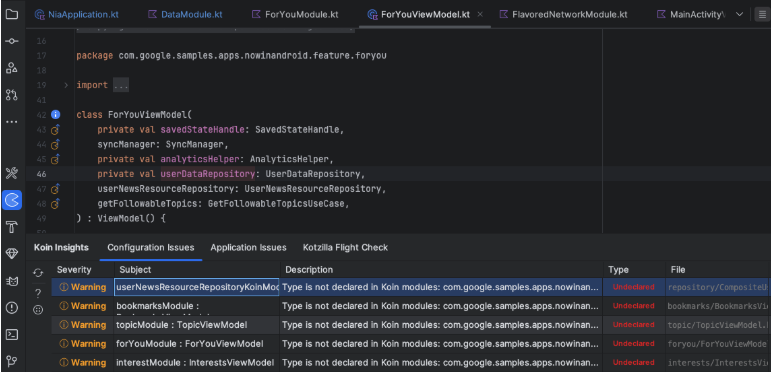Click the GetFollowableTopicsUseCase type in code
Viewport: 771px width, 372px height.
[276, 203]
